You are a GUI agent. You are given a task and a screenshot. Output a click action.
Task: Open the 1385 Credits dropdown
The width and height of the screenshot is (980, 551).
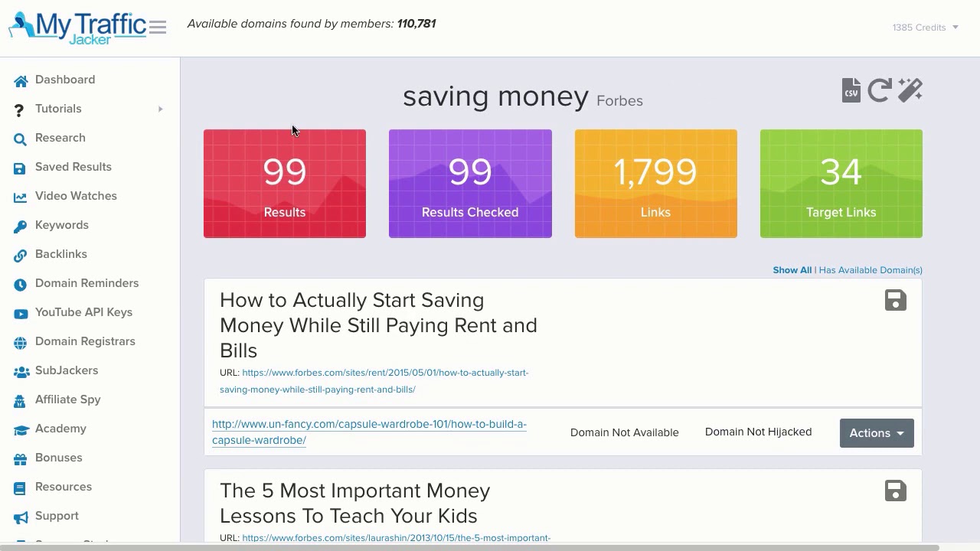click(925, 28)
